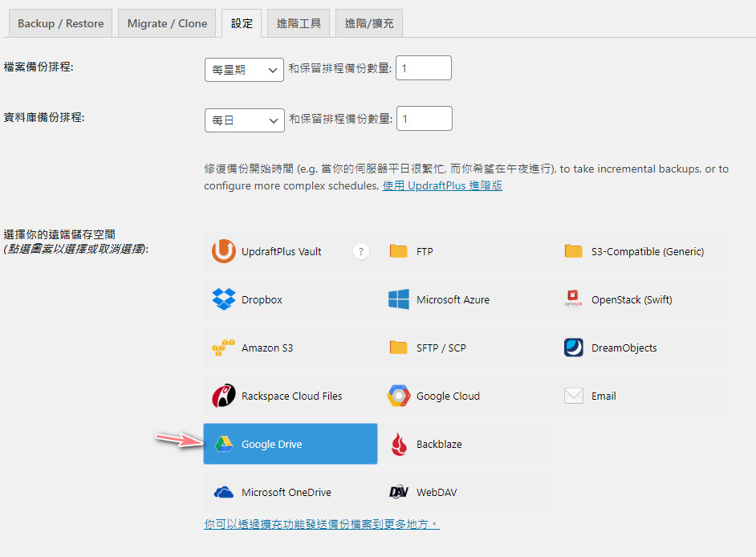756x557 pixels.
Task: Click the WebDAV icon
Action: click(x=398, y=492)
